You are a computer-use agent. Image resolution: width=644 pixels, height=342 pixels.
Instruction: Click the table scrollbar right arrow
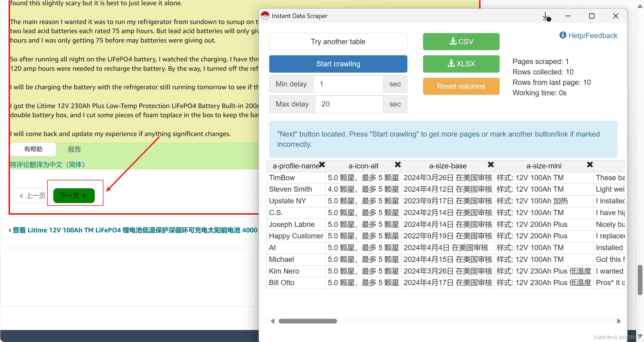pos(619,321)
